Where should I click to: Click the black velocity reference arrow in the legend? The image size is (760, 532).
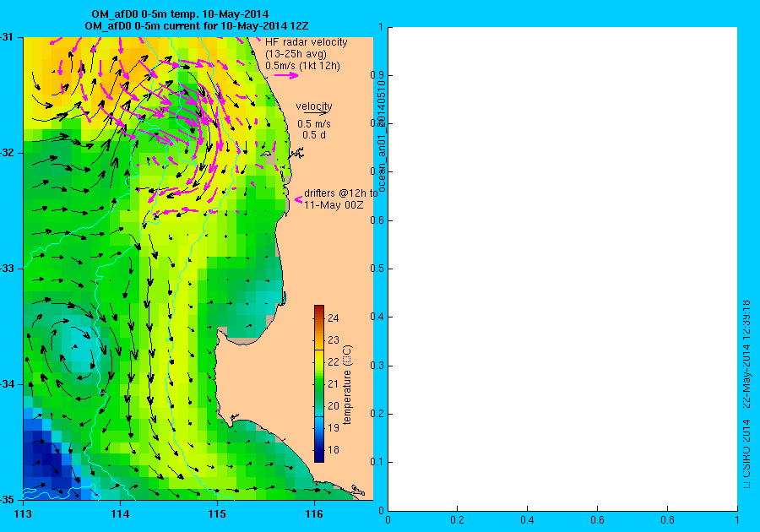316,113
